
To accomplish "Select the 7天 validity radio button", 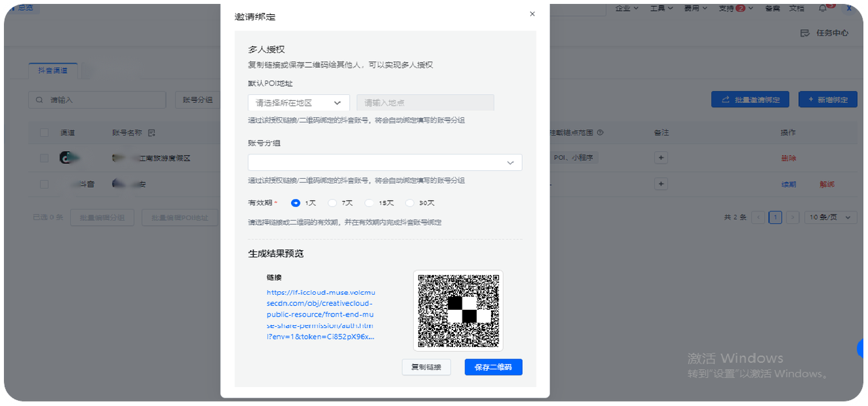I will pyautogui.click(x=332, y=203).
